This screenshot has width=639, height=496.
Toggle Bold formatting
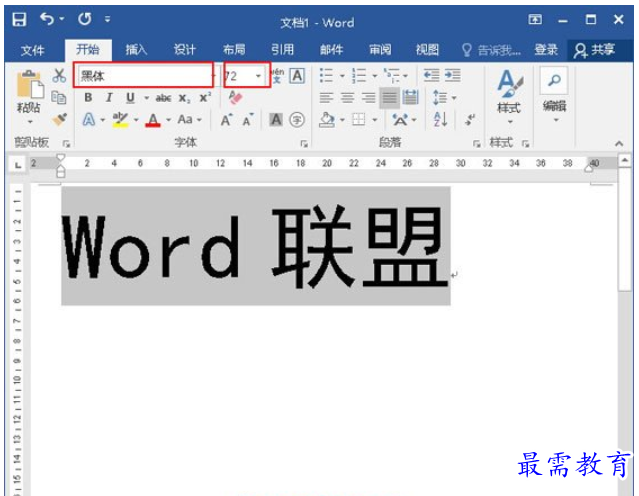pyautogui.click(x=88, y=98)
